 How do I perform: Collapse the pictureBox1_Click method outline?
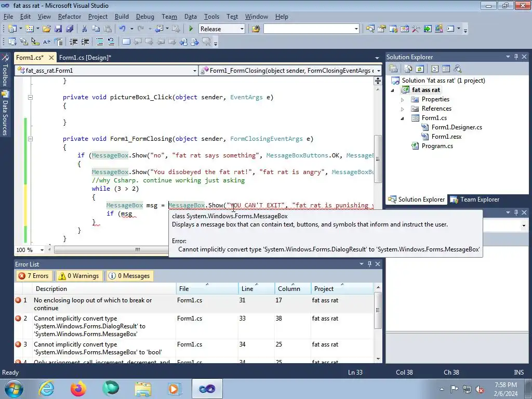tap(30, 97)
